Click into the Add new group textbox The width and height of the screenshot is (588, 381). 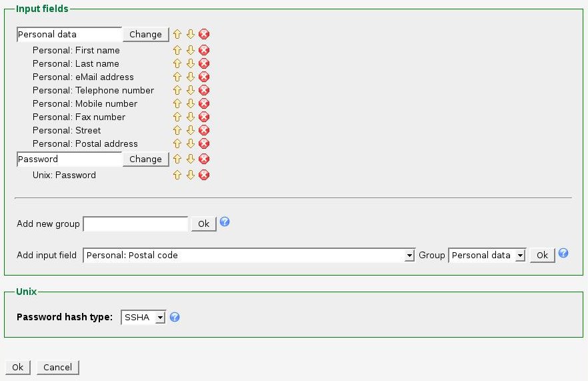tap(135, 224)
